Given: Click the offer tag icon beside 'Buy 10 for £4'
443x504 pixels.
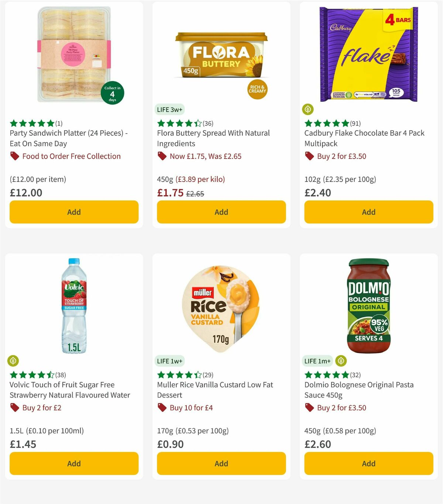Looking at the screenshot, I should (x=161, y=408).
